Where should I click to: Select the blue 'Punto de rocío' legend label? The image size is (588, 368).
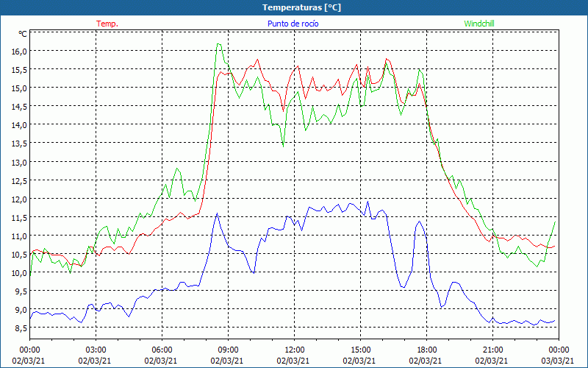point(293,24)
